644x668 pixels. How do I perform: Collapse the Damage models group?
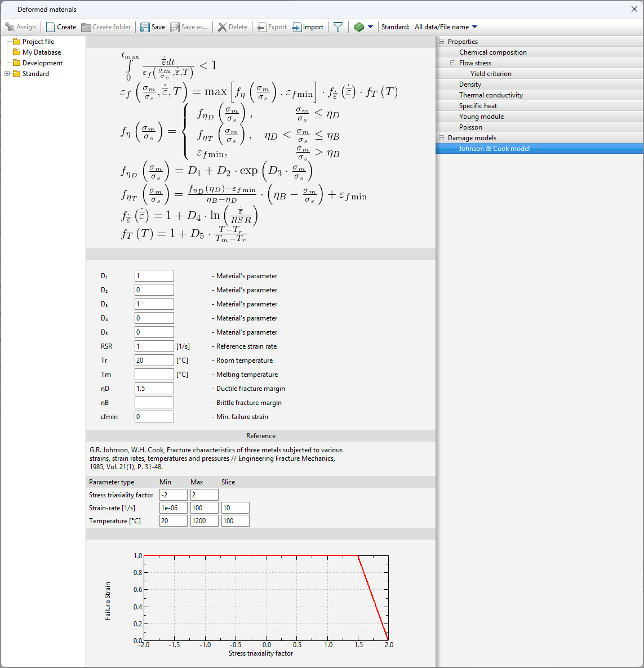tap(441, 138)
